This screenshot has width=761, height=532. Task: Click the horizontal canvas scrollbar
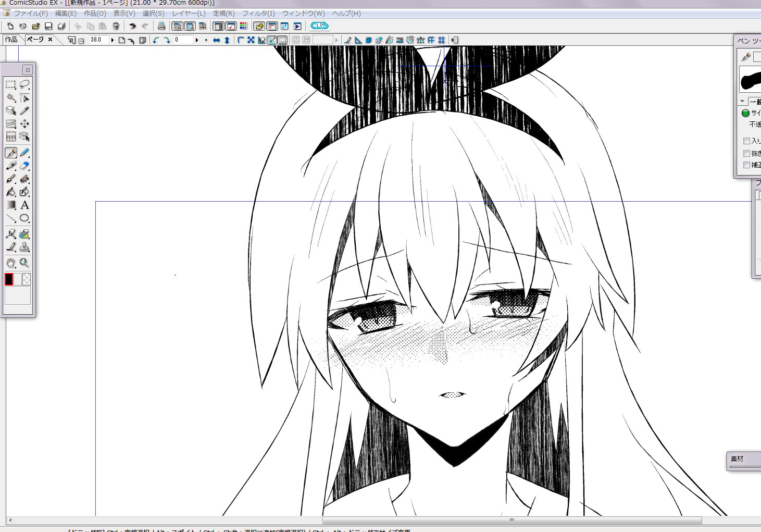tap(512, 520)
